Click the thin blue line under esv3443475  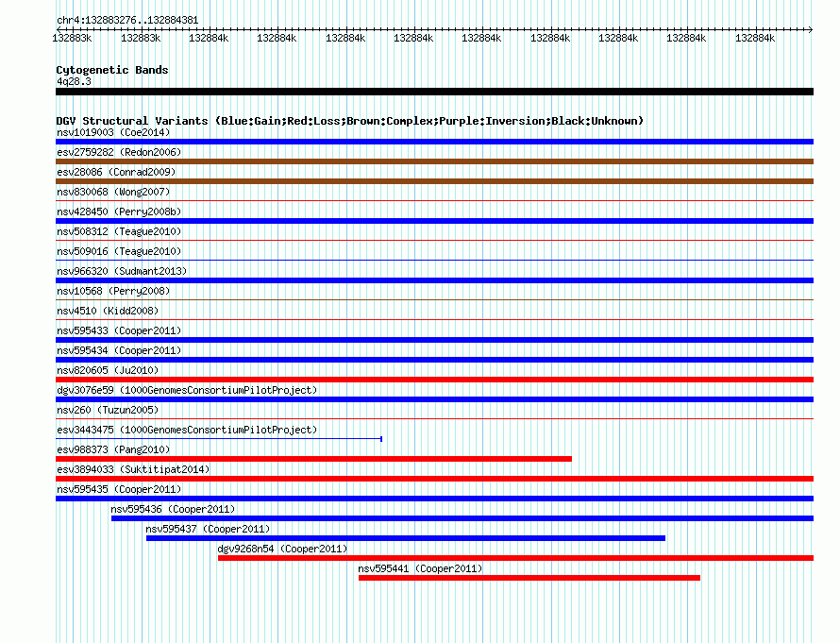click(219, 439)
